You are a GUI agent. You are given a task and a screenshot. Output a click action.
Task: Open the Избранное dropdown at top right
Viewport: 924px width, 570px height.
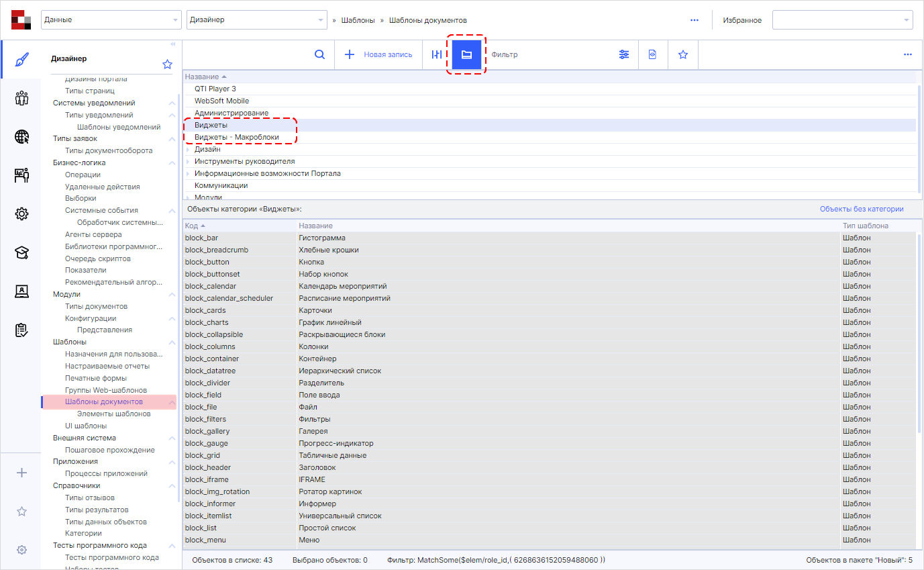coord(842,19)
